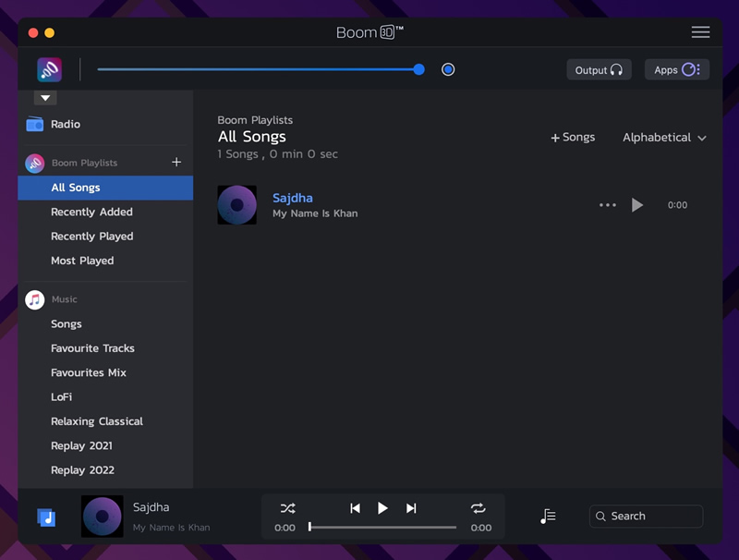739x560 pixels.
Task: Toggle repeat mode
Action: (x=478, y=508)
